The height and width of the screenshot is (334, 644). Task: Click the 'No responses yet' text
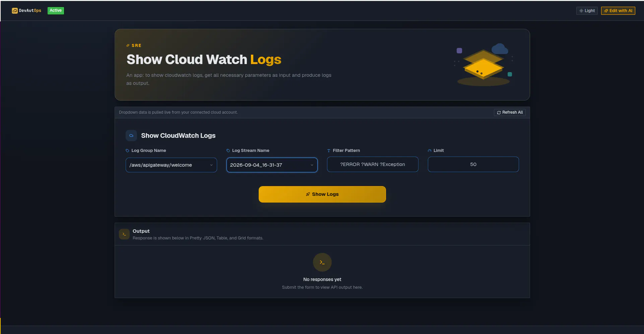click(x=322, y=279)
